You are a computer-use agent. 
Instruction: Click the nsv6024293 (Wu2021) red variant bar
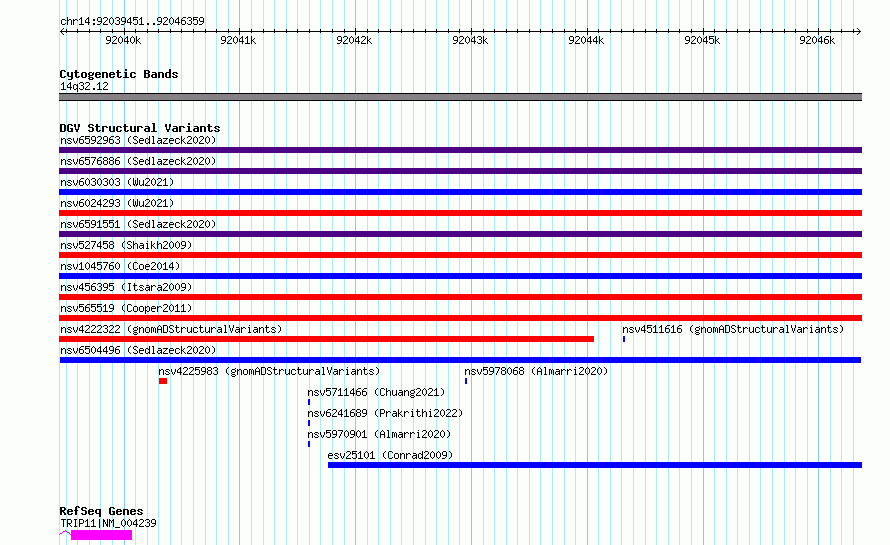point(460,213)
